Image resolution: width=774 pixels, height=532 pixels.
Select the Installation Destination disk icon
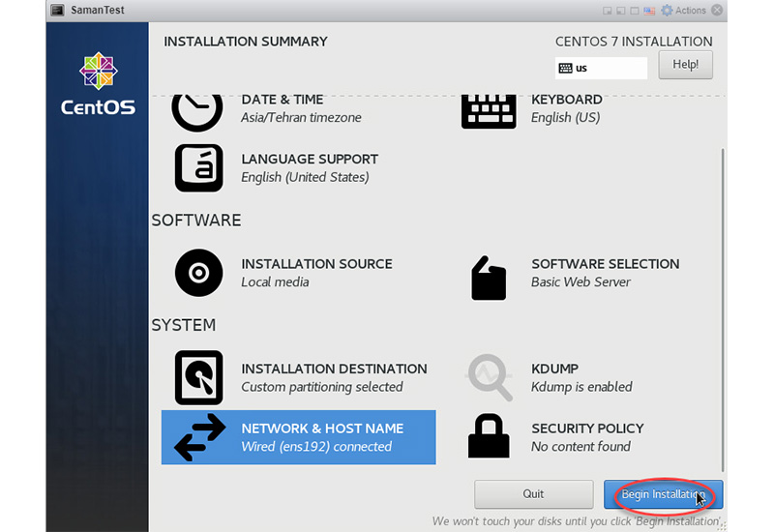pos(198,377)
